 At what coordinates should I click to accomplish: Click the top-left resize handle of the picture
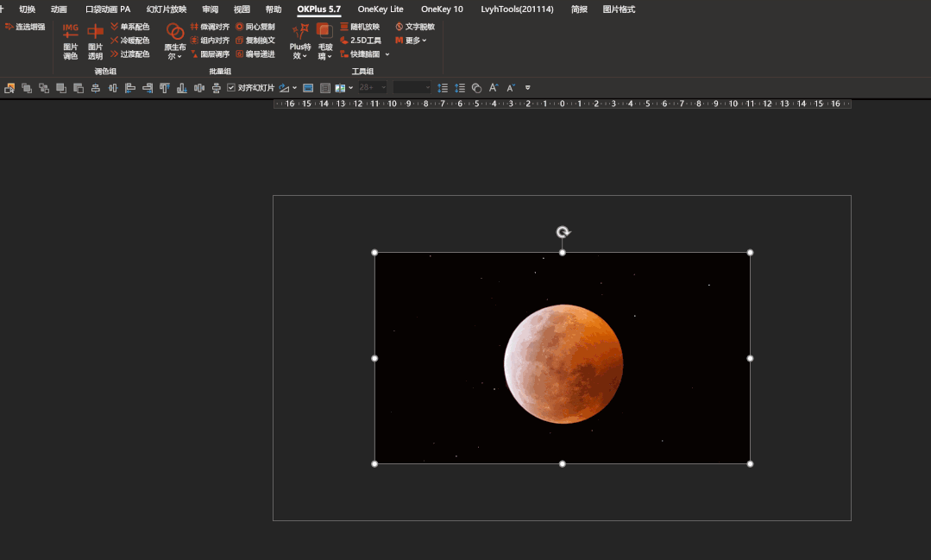pyautogui.click(x=374, y=252)
